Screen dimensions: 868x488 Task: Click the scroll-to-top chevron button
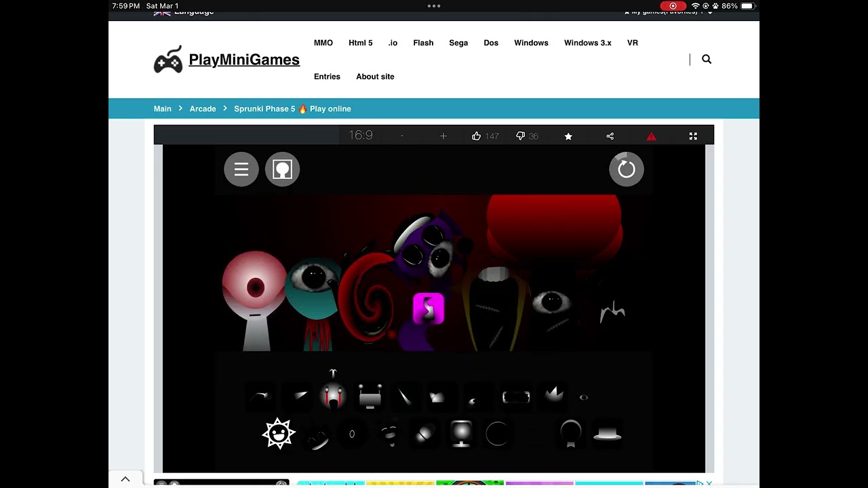[125, 479]
